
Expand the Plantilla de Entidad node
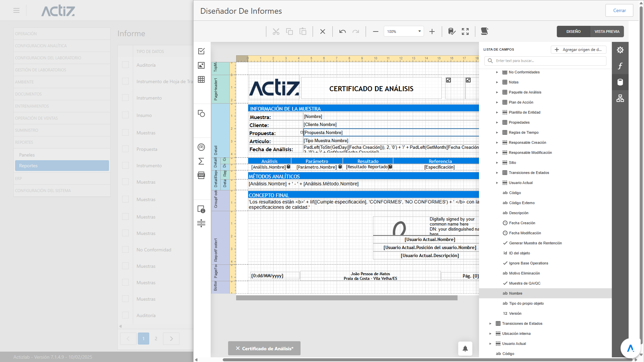(x=497, y=112)
